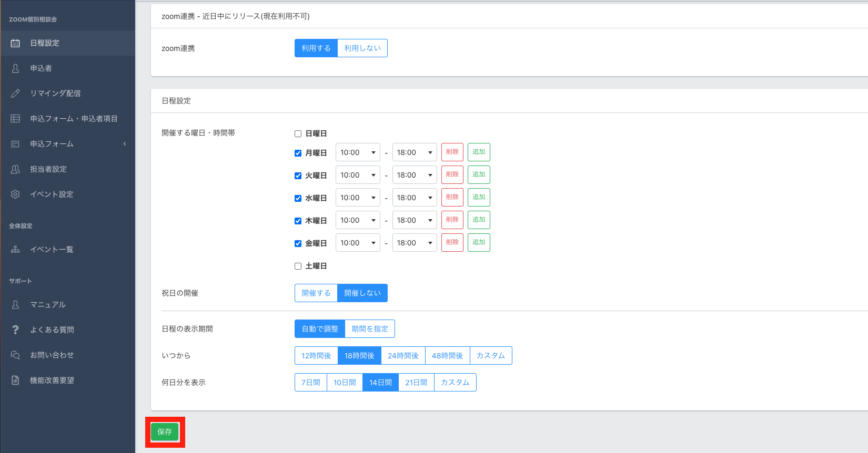Uncheck the 月曜日 checkbox

pos(298,153)
